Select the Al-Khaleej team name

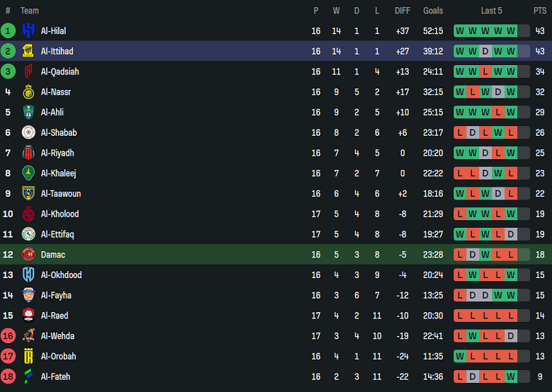[x=59, y=173]
